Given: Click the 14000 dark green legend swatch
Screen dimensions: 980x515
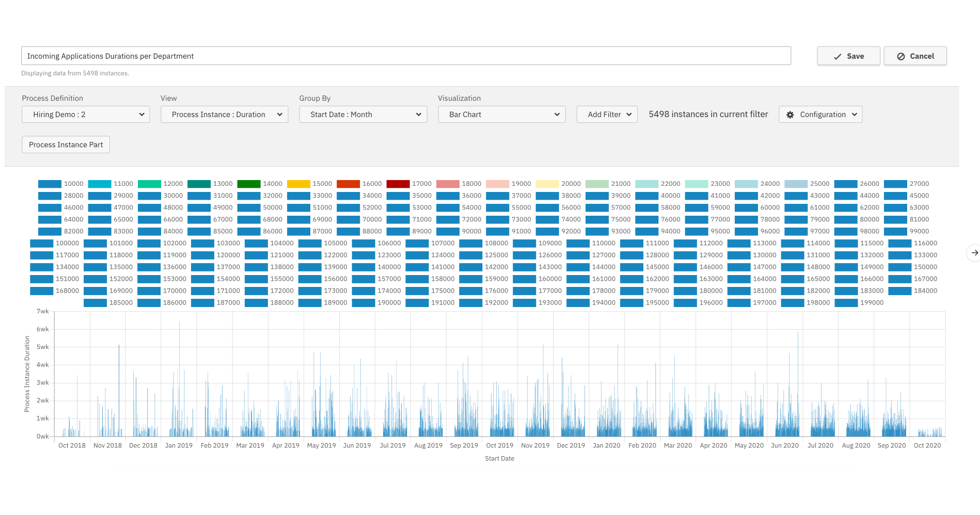Looking at the screenshot, I should point(249,184).
